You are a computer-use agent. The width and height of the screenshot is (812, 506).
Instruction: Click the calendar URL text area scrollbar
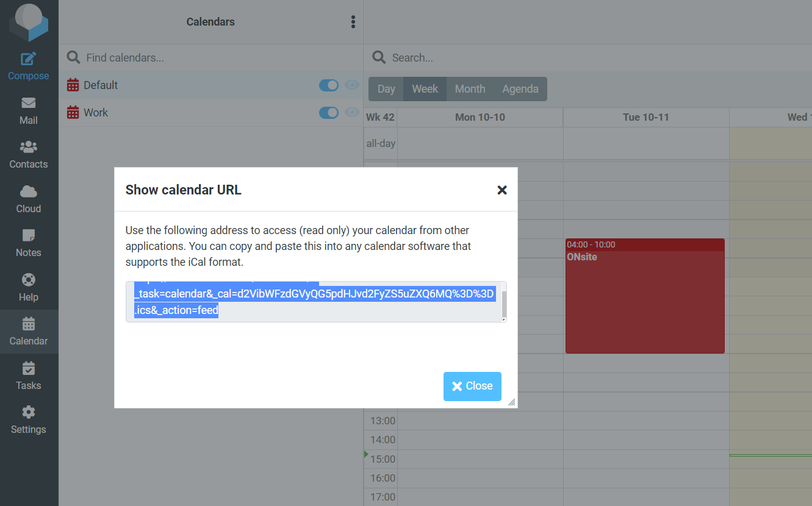[x=504, y=302]
